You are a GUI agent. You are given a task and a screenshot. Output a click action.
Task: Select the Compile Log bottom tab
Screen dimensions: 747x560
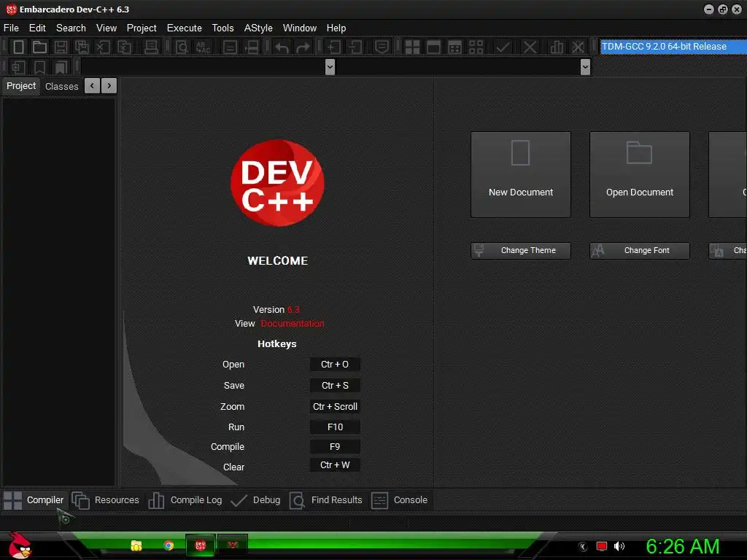(185, 500)
